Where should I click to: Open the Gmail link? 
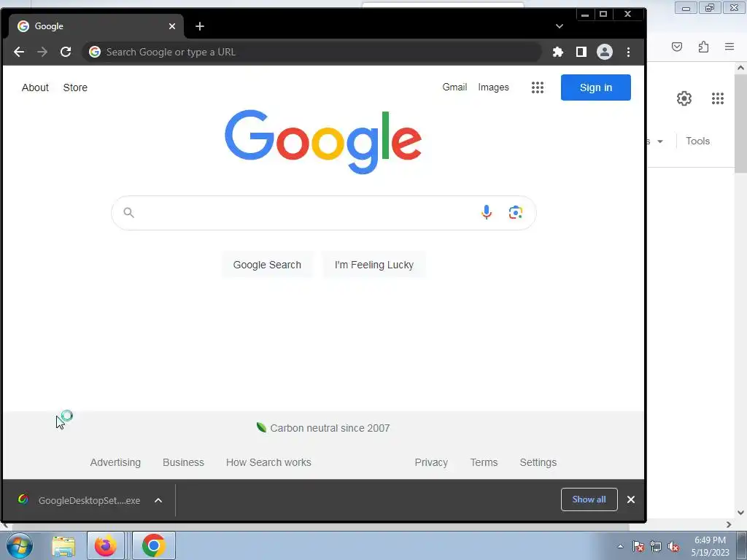coord(454,87)
